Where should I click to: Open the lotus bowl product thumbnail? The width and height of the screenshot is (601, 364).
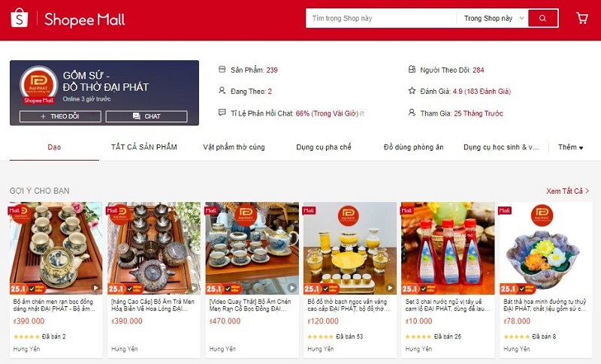click(546, 248)
